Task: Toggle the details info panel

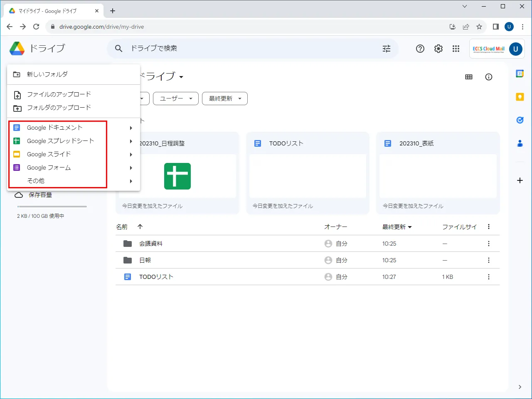Action: point(489,77)
